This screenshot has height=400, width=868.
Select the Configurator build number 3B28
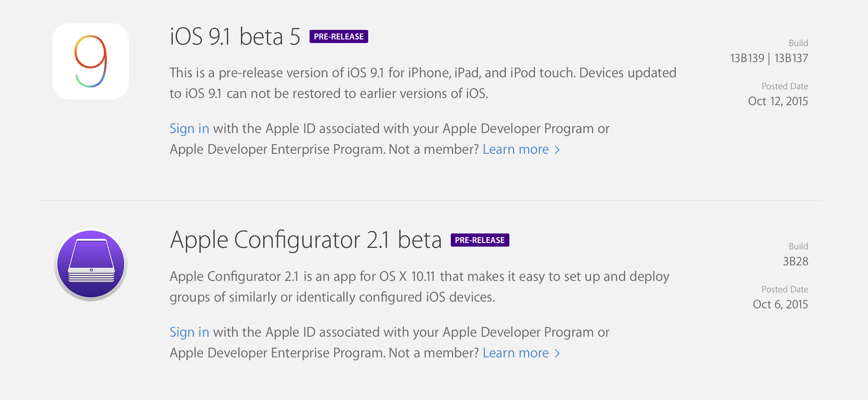pyautogui.click(x=795, y=262)
